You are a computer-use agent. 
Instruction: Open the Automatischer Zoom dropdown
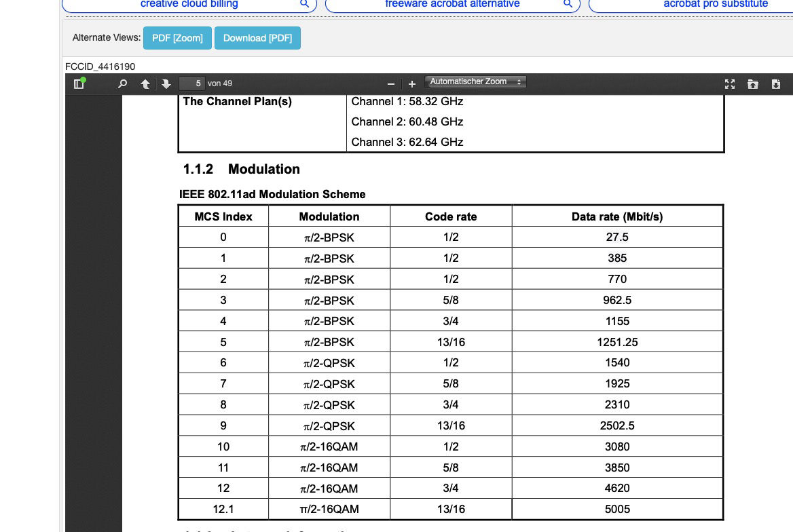click(475, 81)
